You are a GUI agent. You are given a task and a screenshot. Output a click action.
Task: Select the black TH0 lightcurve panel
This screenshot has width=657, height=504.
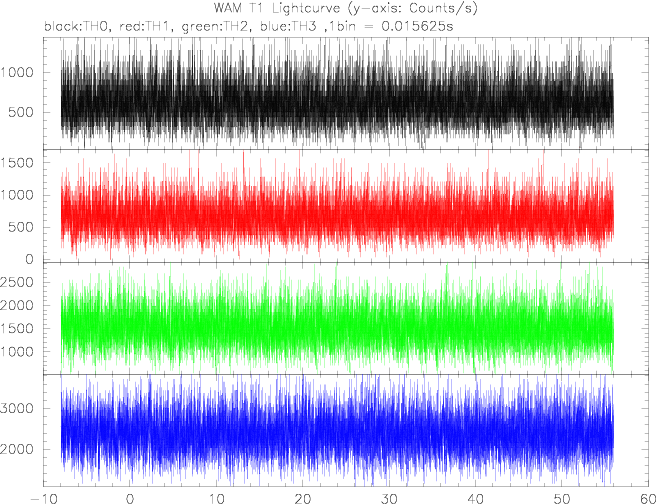346,93
